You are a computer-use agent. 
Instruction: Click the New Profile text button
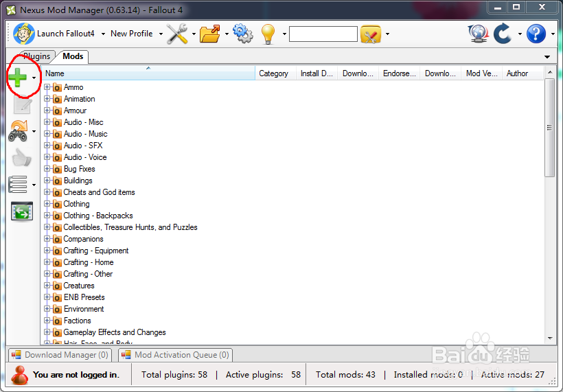tap(132, 34)
